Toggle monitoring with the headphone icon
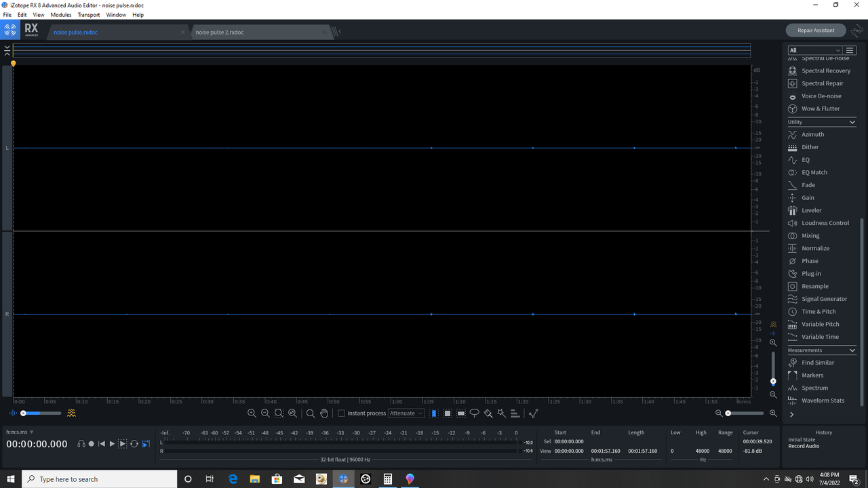This screenshot has width=868, height=488. click(x=81, y=444)
